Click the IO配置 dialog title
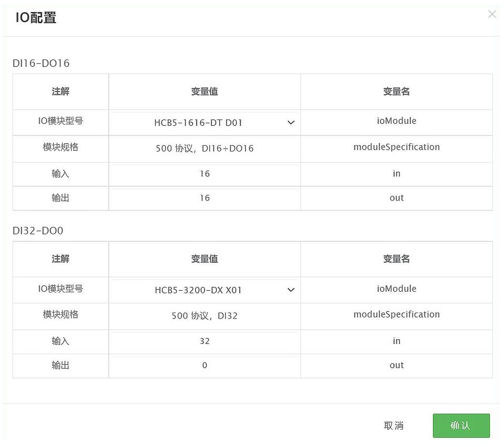 (x=36, y=18)
